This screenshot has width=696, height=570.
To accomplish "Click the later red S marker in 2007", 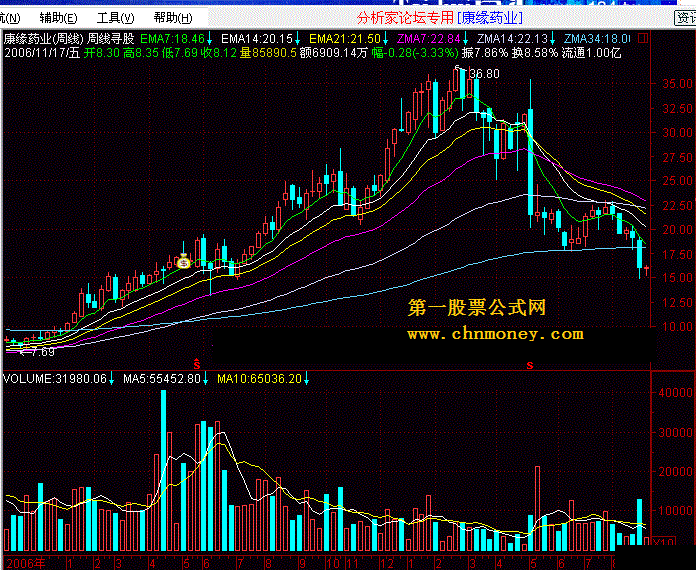I will coord(530,365).
